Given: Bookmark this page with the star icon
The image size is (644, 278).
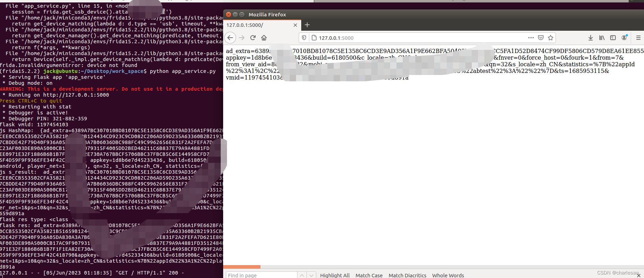Looking at the screenshot, I should coord(551,38).
